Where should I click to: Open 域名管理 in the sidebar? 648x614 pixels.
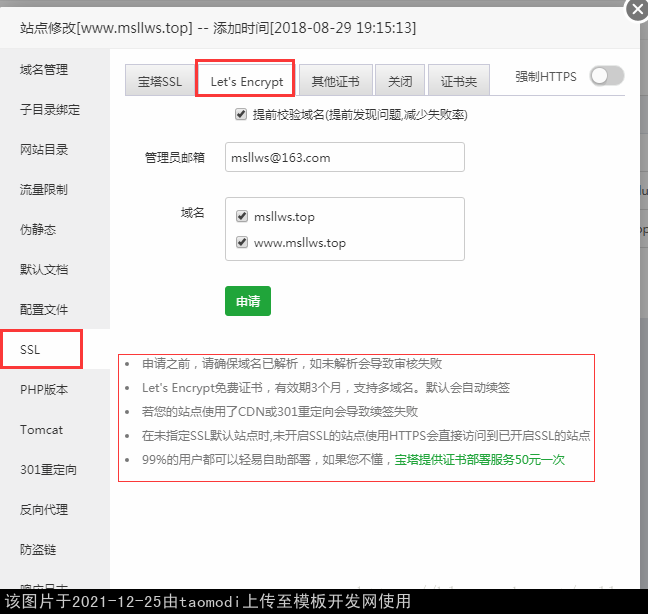(x=44, y=70)
